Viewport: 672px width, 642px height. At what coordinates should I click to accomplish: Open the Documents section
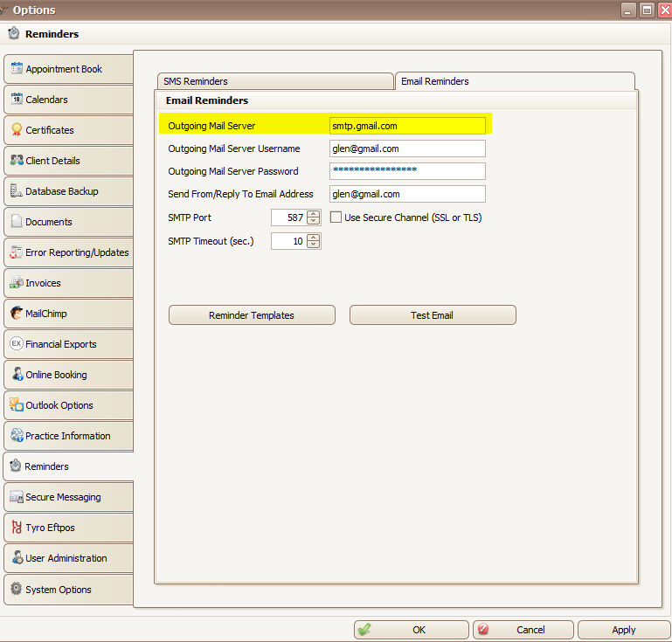point(68,221)
